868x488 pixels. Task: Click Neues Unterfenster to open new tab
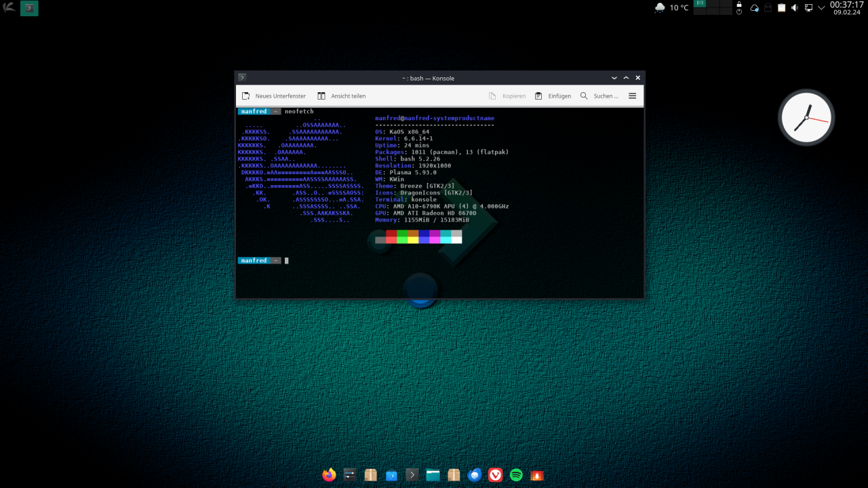(x=274, y=96)
